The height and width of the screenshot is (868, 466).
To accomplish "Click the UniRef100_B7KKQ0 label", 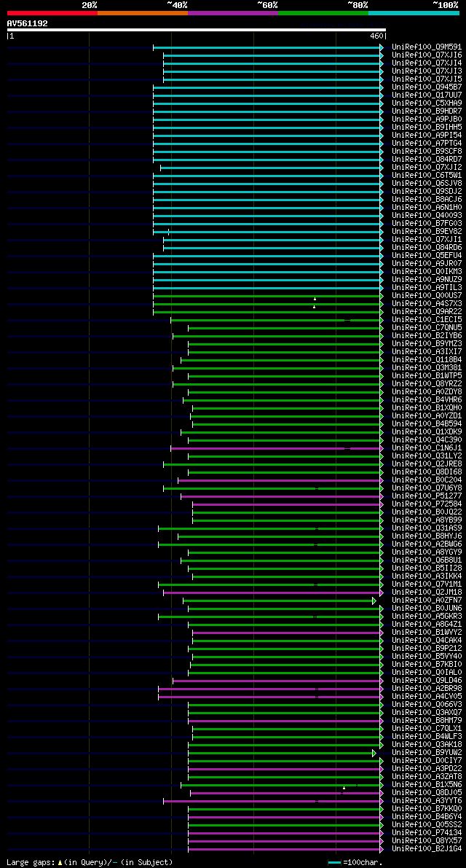I will 427,809.
